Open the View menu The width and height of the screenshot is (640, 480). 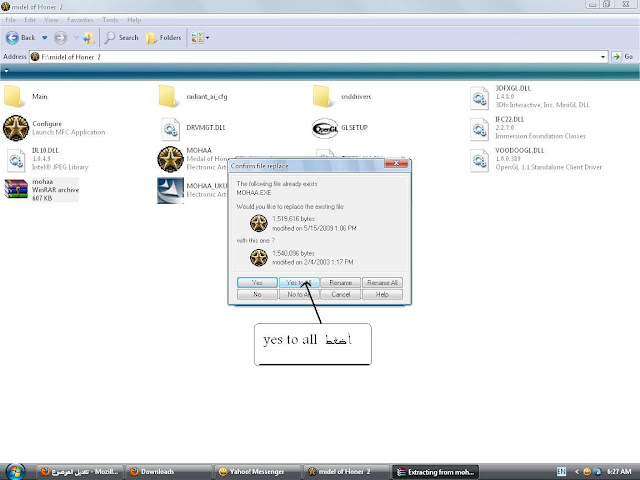51,20
